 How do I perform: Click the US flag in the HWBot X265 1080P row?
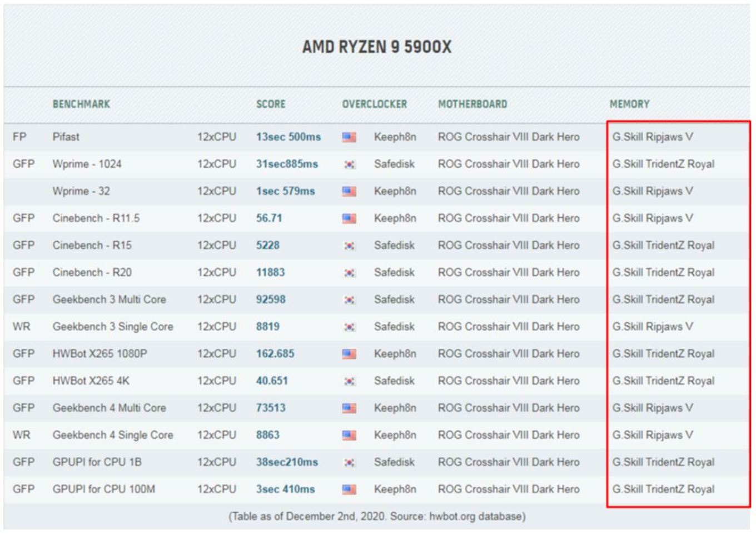coord(349,354)
